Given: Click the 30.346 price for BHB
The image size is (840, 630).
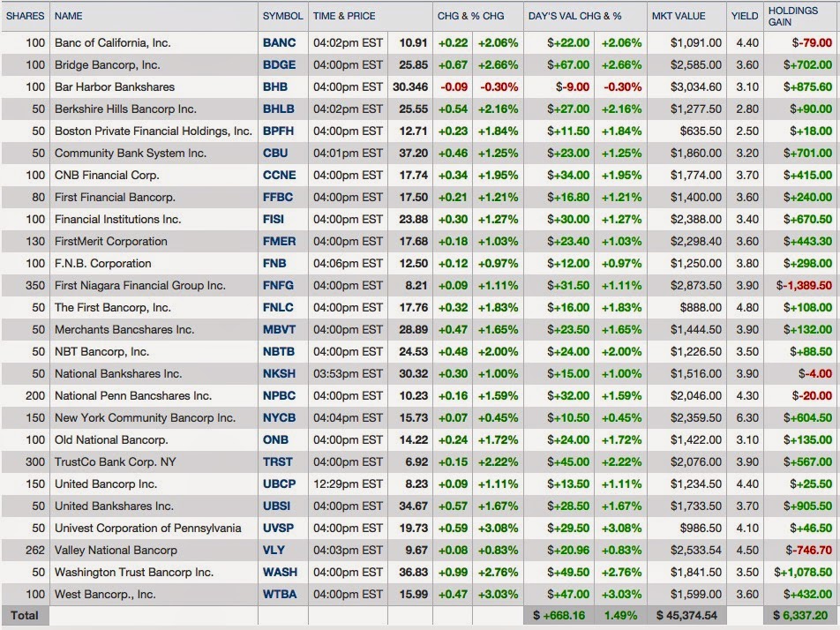Looking at the screenshot, I should (x=410, y=86).
